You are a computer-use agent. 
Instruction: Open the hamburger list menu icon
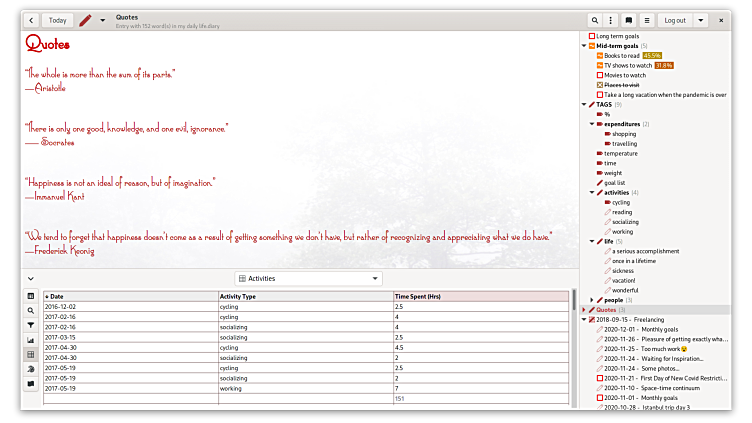[x=647, y=20]
